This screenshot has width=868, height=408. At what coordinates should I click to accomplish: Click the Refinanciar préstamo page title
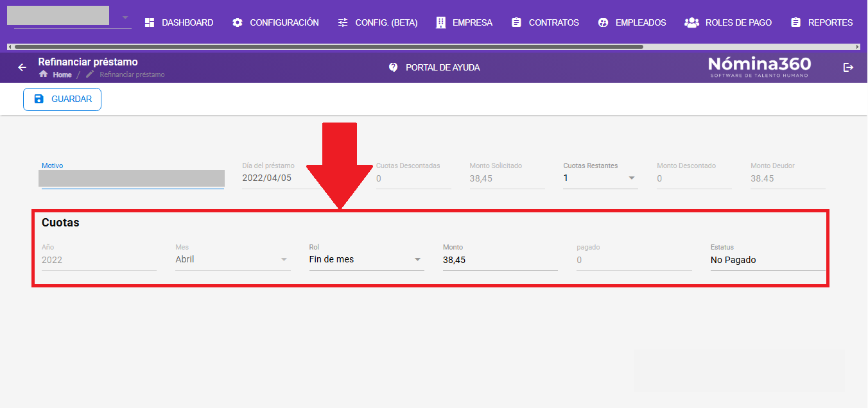point(88,62)
